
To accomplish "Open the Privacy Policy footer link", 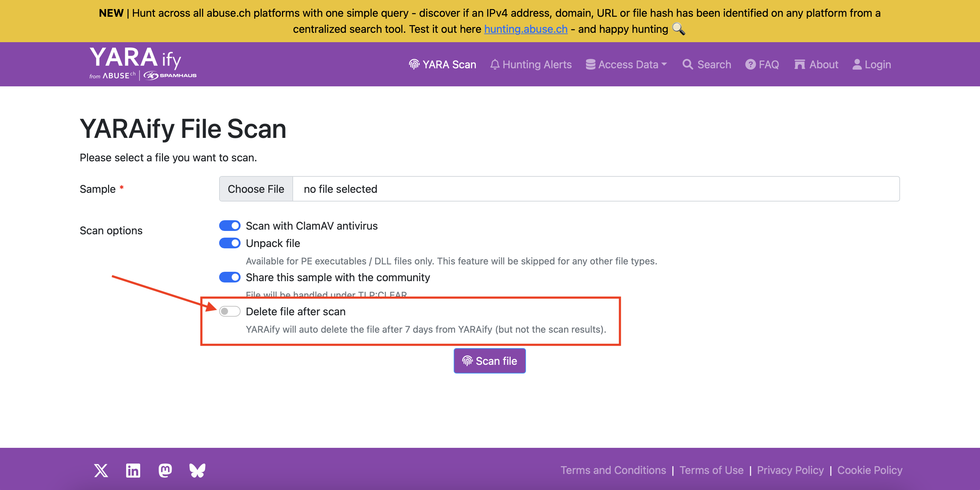I will [x=790, y=470].
